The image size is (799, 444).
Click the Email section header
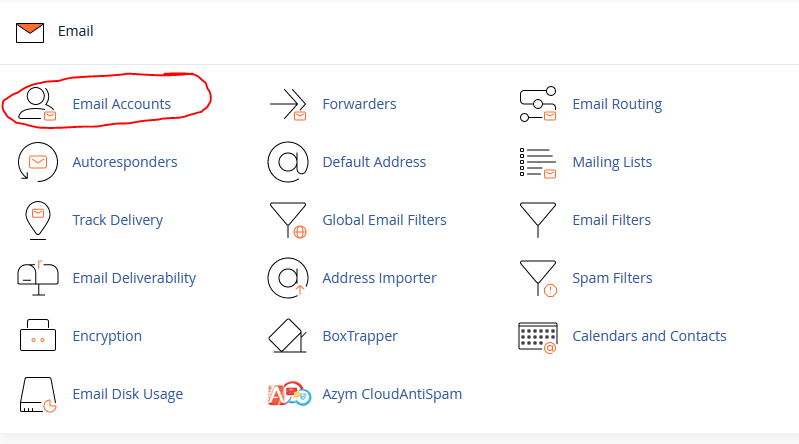coord(75,31)
